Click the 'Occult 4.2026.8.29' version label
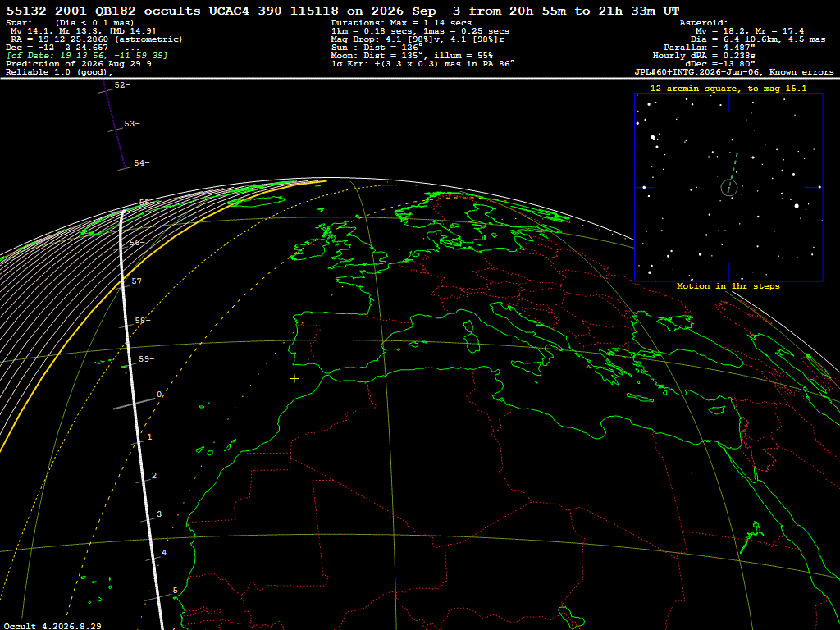 [x=52, y=626]
